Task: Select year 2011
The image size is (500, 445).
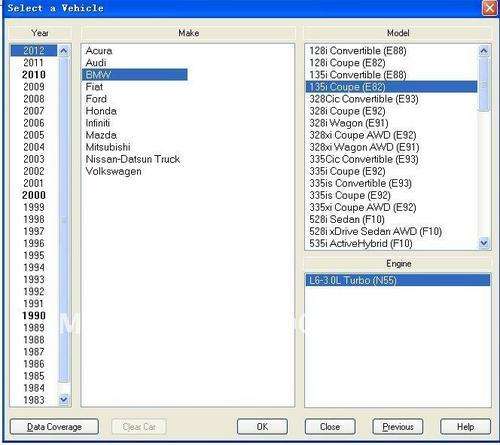Action: [x=34, y=63]
